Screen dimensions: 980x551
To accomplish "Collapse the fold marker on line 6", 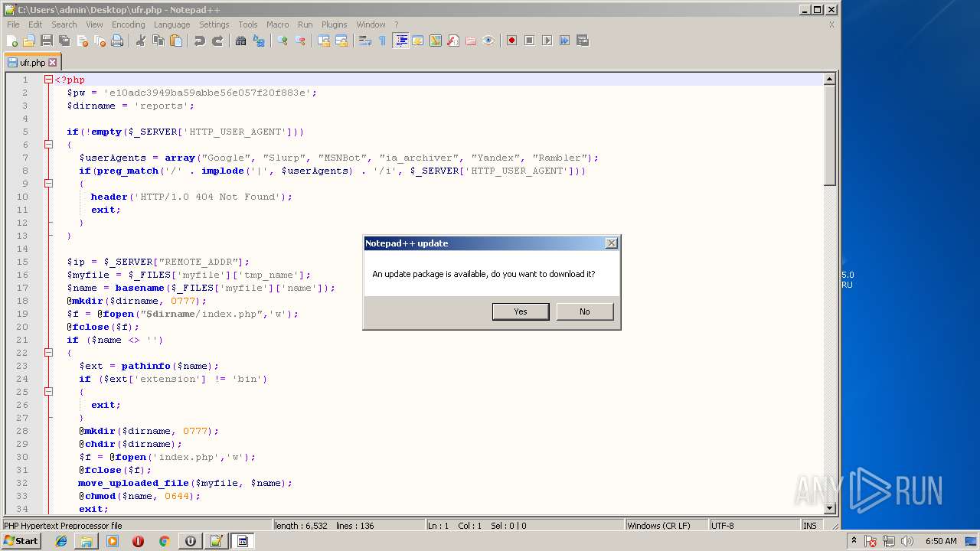I will click(48, 145).
